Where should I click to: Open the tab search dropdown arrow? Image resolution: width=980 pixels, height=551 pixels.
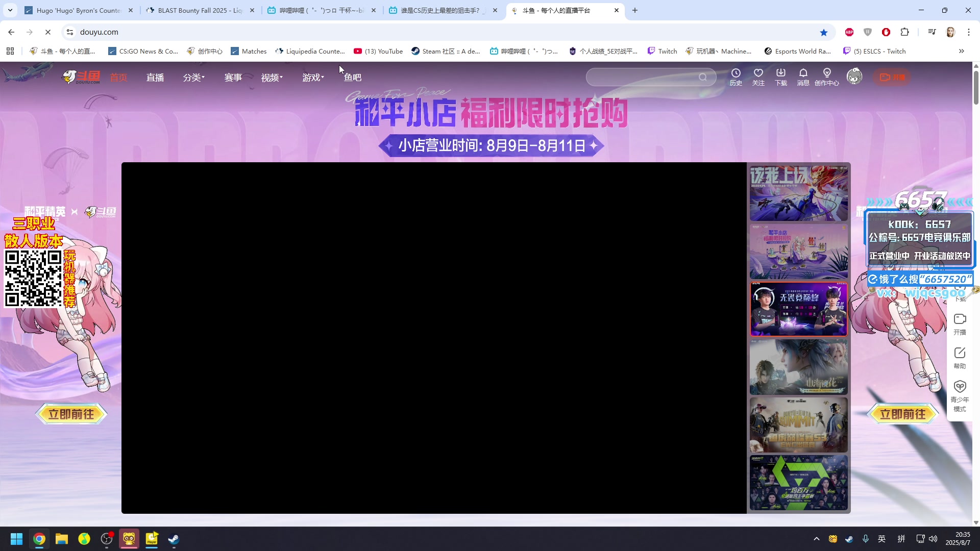coord(10,10)
